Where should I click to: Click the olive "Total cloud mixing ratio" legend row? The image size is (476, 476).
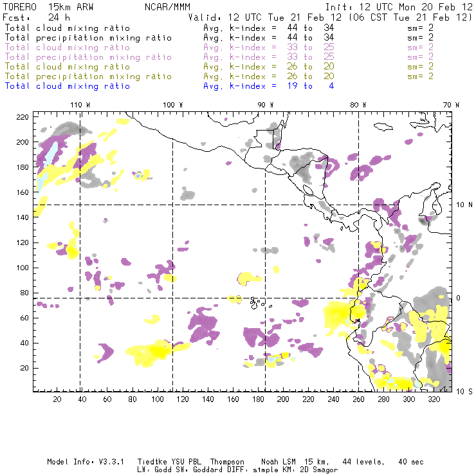[x=68, y=67]
